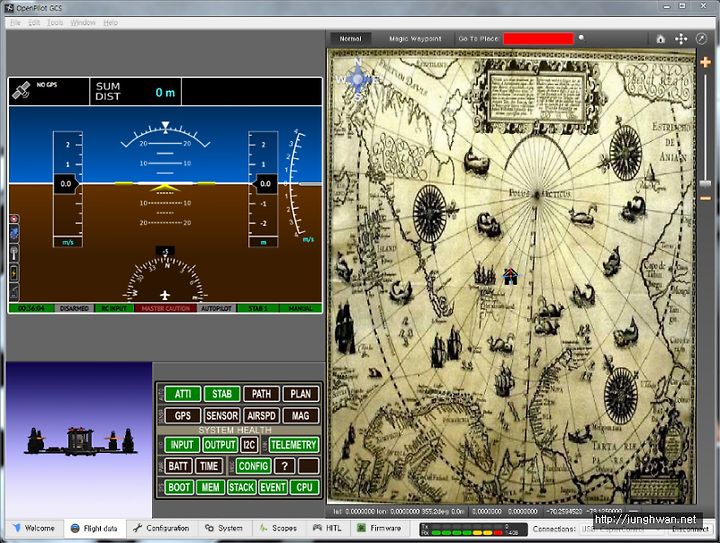Select Normal map mode
Image resolution: width=720 pixels, height=543 pixels.
pyautogui.click(x=350, y=39)
